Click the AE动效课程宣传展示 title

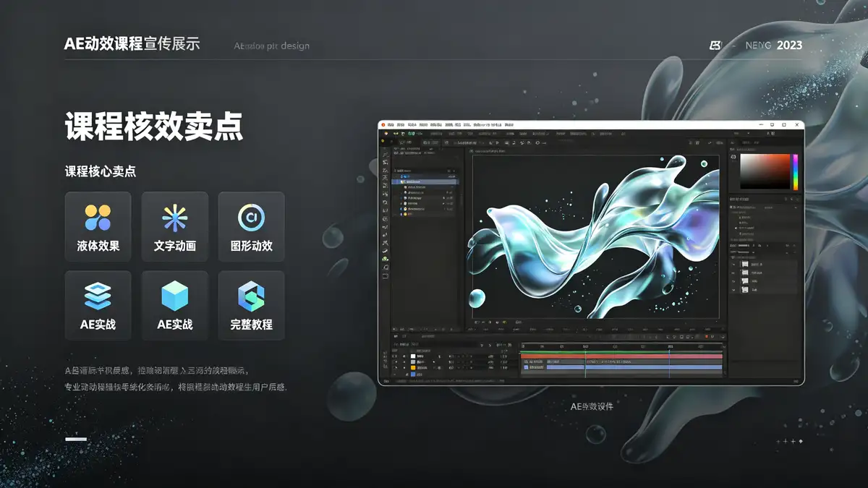pyautogui.click(x=132, y=44)
